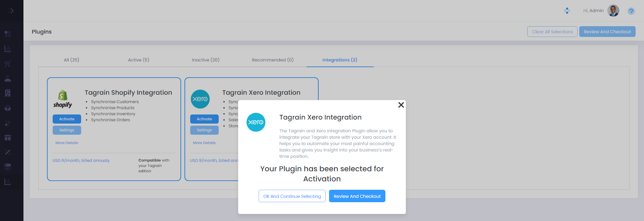Open the person icon in sidebar
644x221 pixels.
click(8, 78)
